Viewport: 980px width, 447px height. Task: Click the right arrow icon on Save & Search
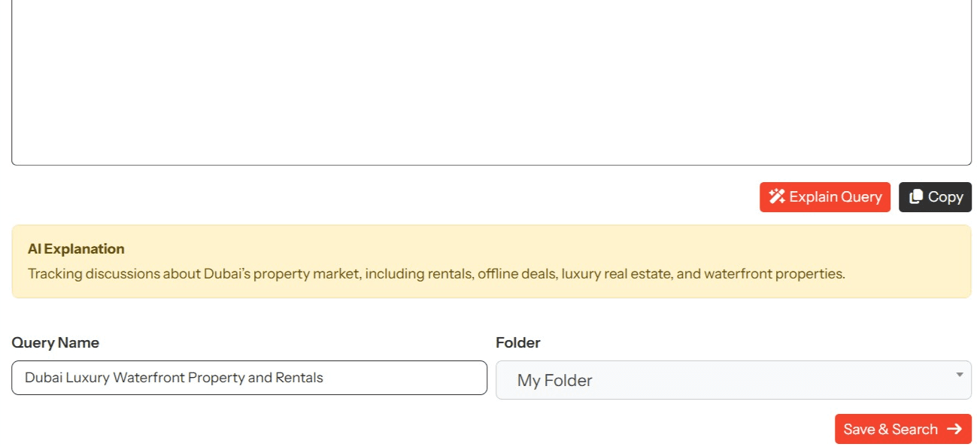[x=954, y=429]
